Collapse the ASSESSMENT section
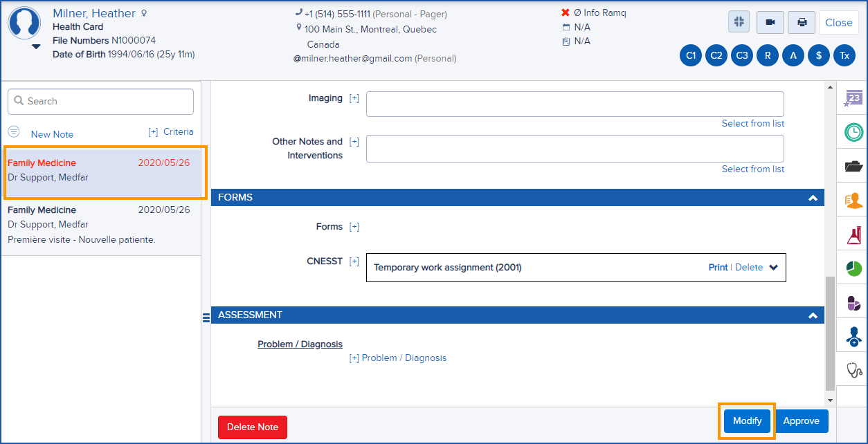Screen dimensions: 868x444 813,315
